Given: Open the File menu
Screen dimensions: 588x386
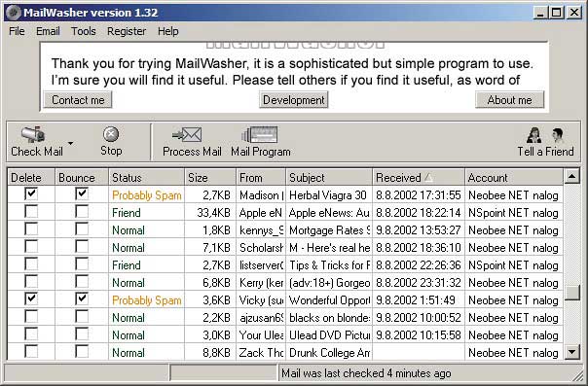Looking at the screenshot, I should pyautogui.click(x=17, y=31).
